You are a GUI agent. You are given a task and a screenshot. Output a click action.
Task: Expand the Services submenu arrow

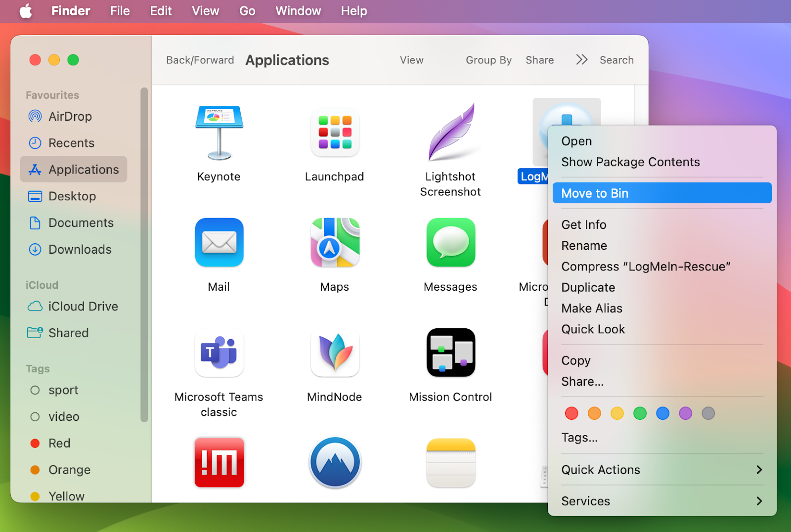(759, 501)
